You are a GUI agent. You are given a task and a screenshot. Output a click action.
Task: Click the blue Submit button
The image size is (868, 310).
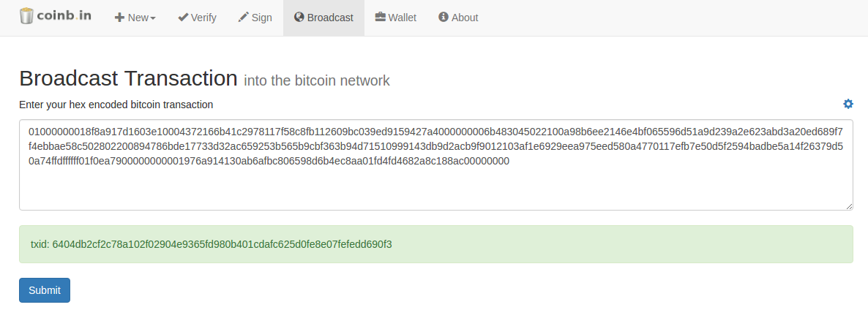point(45,290)
